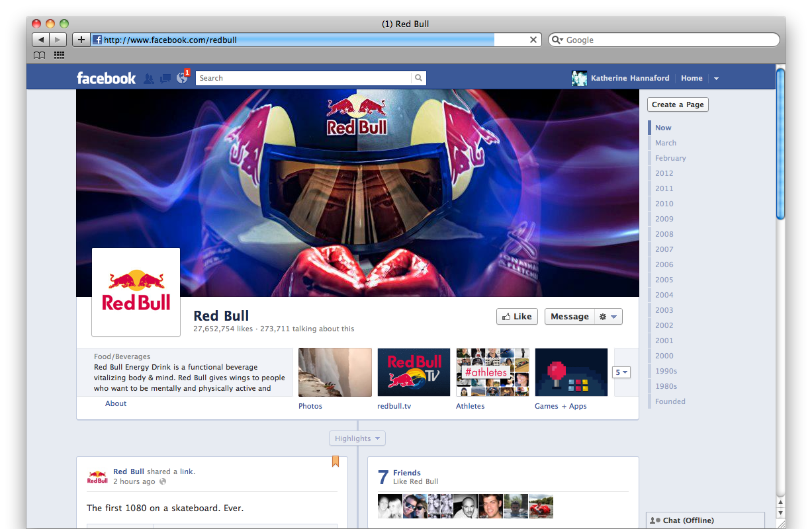
Task: Click the Facebook search field
Action: pyautogui.click(x=304, y=78)
